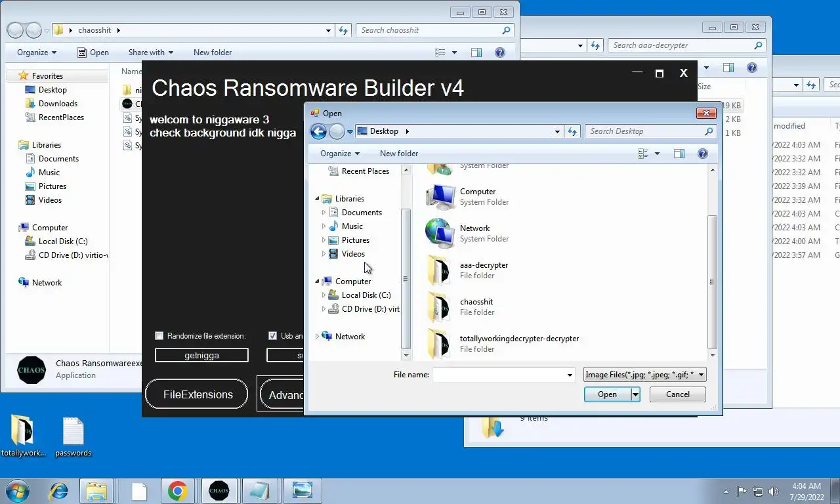This screenshot has height=504, width=840.
Task: Uncheck the Usb checkbox in the builder
Action: coord(272,336)
